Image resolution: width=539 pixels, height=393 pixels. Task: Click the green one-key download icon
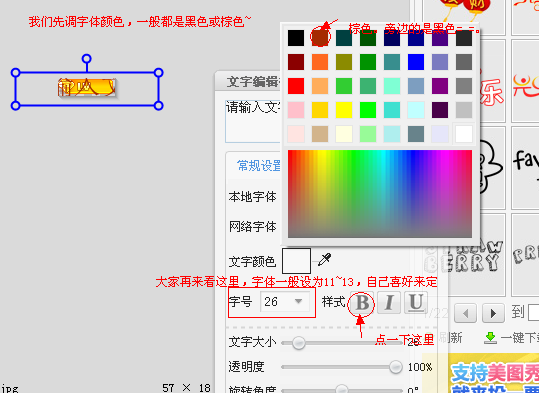click(x=491, y=338)
